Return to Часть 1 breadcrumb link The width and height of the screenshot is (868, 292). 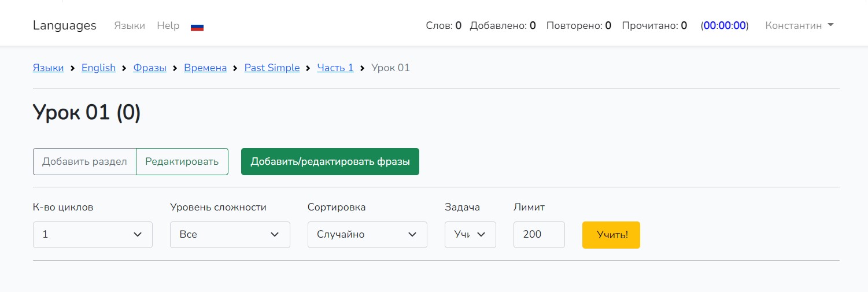(x=335, y=68)
